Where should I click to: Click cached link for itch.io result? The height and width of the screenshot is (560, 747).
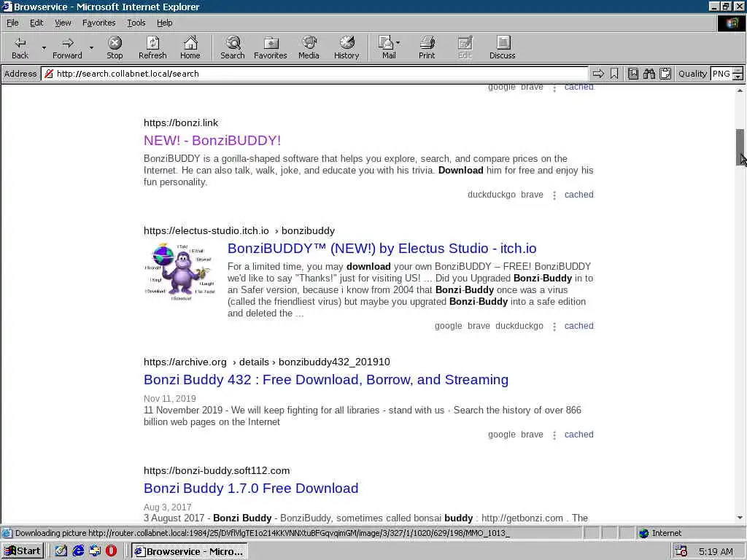(578, 326)
